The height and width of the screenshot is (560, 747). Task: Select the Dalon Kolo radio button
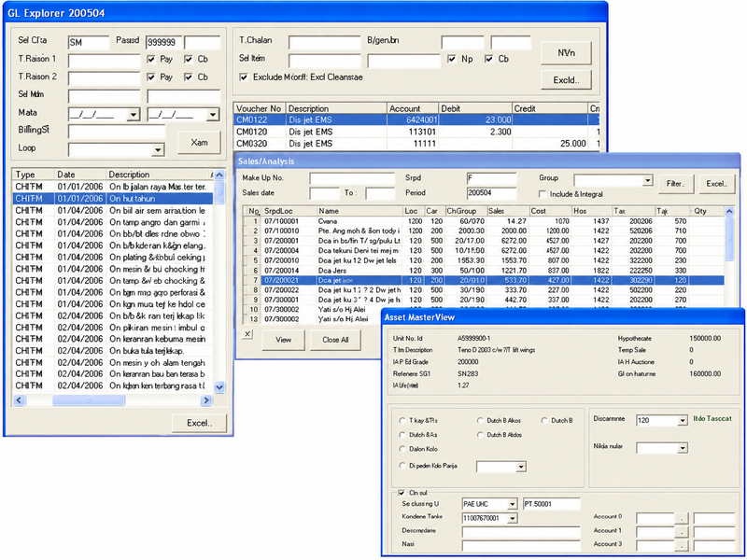coord(402,449)
